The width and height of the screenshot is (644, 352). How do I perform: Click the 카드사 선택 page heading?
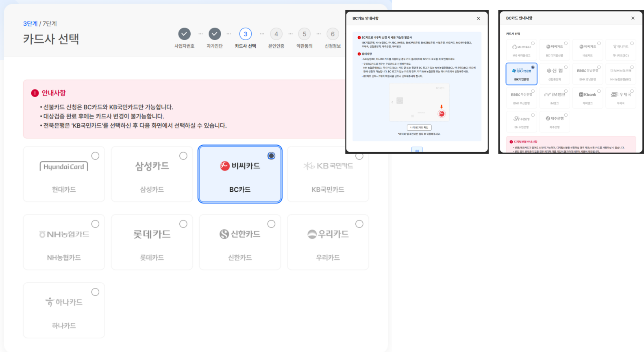51,39
